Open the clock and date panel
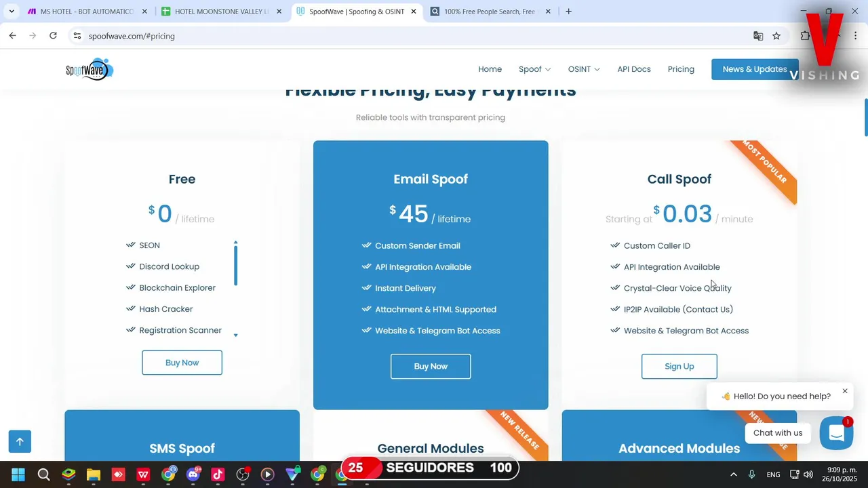 [841, 474]
